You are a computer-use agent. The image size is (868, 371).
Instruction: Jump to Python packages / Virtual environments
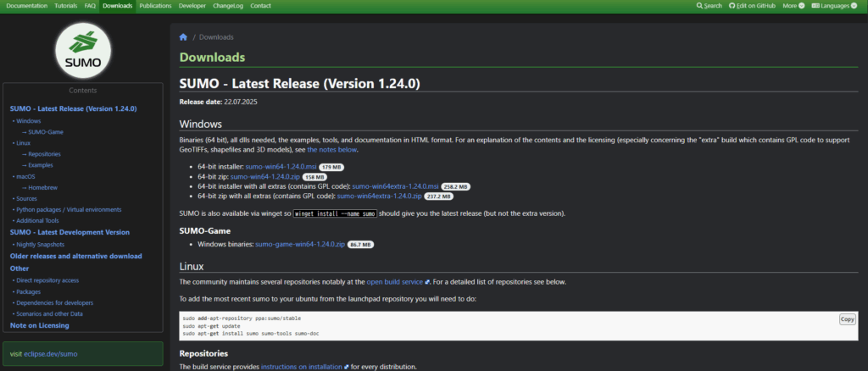pos(69,209)
